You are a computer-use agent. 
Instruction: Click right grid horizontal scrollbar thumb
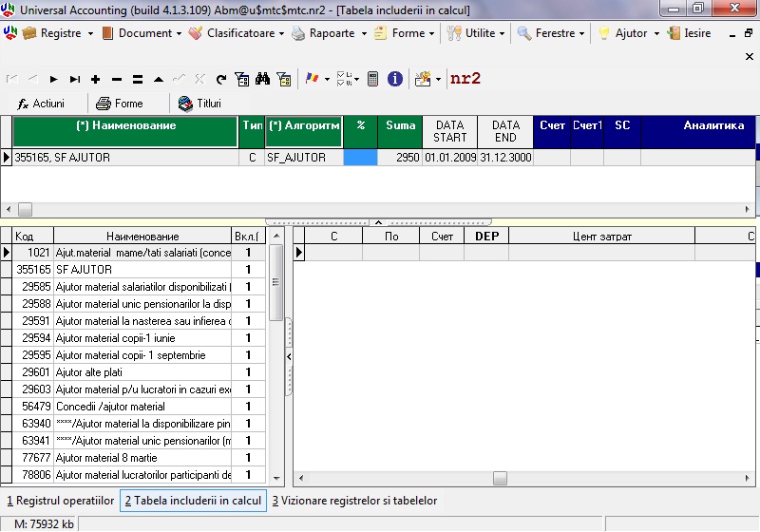(500, 478)
